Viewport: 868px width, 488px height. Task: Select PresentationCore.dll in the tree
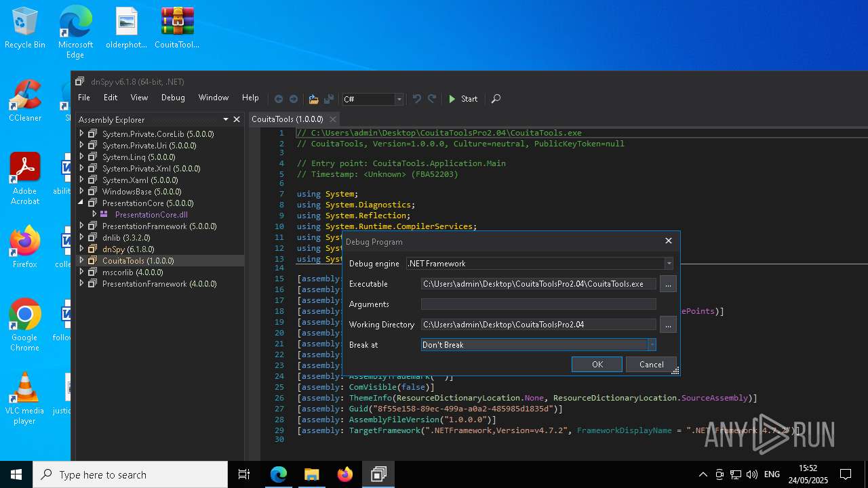(x=151, y=215)
